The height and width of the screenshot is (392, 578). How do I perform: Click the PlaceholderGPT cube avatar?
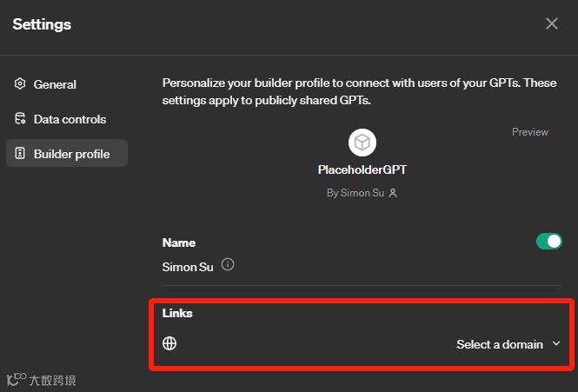tap(362, 143)
